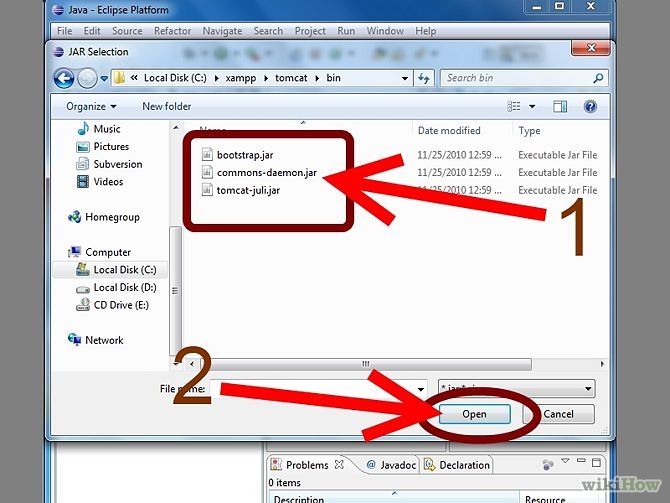Open the File menu in Eclipse
The width and height of the screenshot is (670, 503).
click(x=65, y=31)
